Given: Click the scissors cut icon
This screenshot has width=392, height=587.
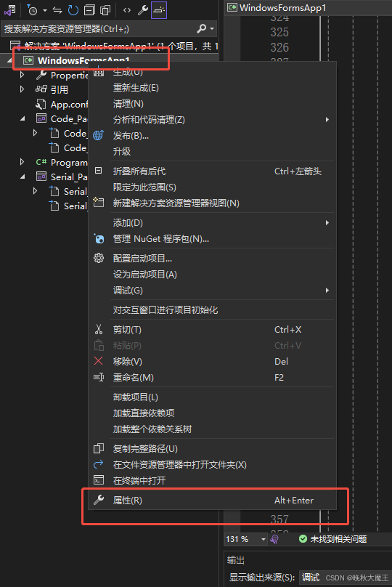Looking at the screenshot, I should 99,329.
